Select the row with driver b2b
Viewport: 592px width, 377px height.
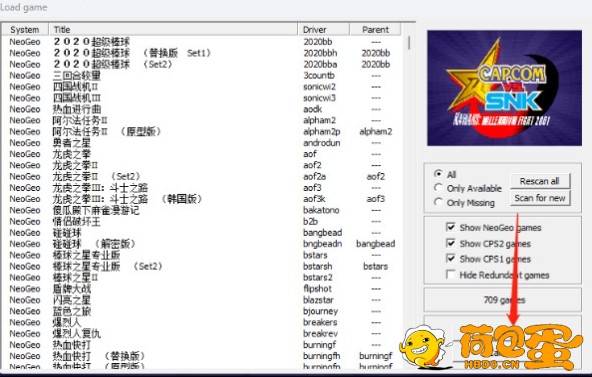(202, 222)
